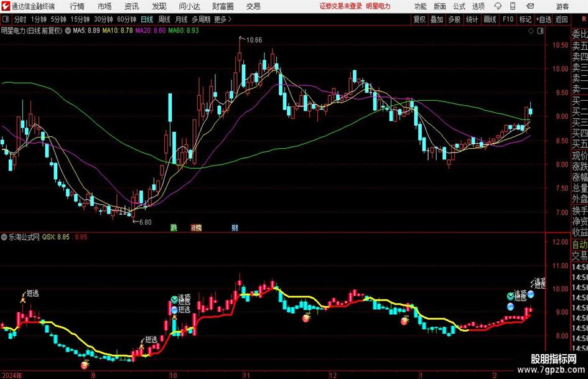Viewport: 588px width, 379px height.
Task: Click the 跌 event marker on the chart
Action: (x=174, y=227)
